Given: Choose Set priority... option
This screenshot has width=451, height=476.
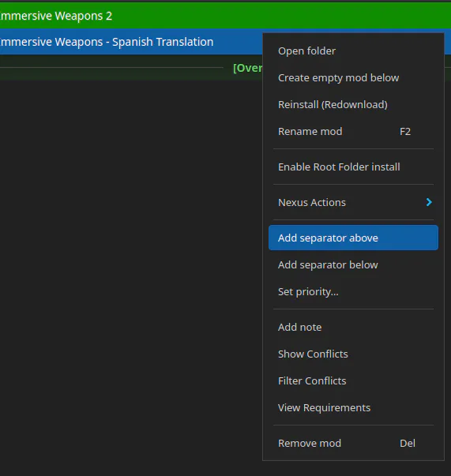Looking at the screenshot, I should click(x=353, y=292).
